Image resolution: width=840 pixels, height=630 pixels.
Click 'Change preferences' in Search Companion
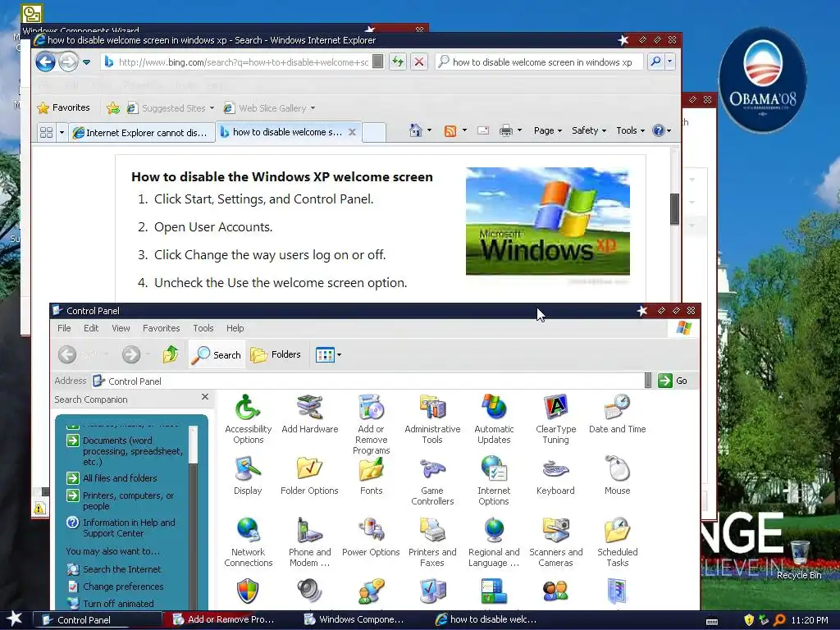pos(115,587)
